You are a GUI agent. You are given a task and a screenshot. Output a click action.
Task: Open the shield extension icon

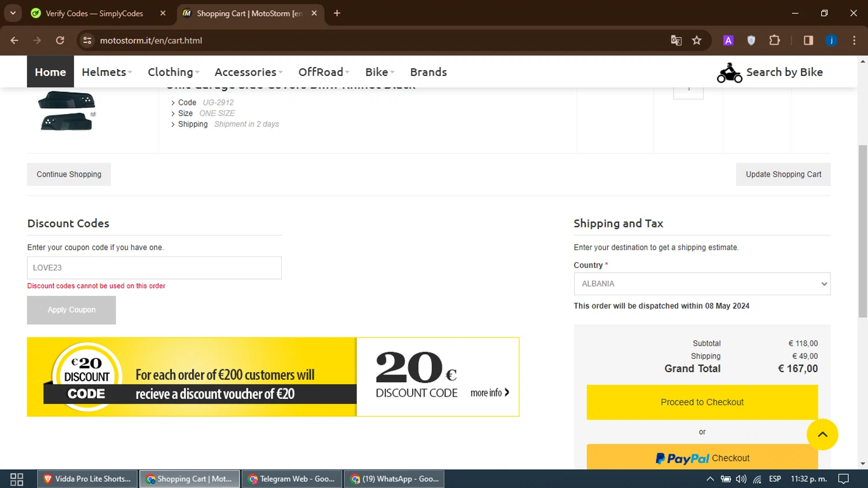pyautogui.click(x=751, y=41)
